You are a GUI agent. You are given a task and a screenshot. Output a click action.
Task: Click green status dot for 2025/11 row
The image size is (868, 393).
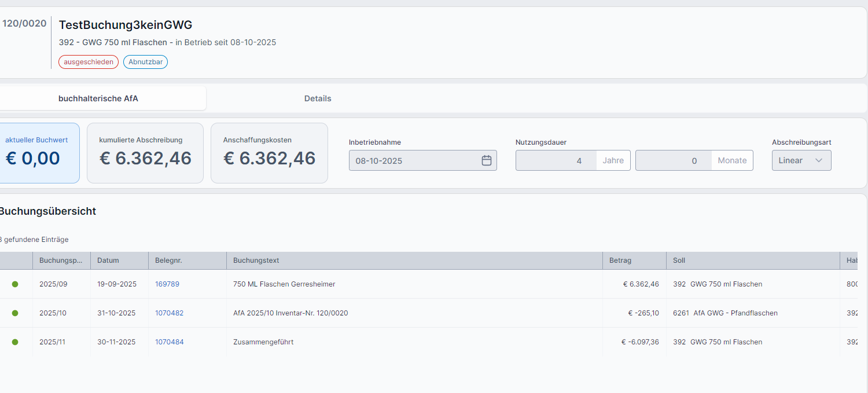point(15,342)
